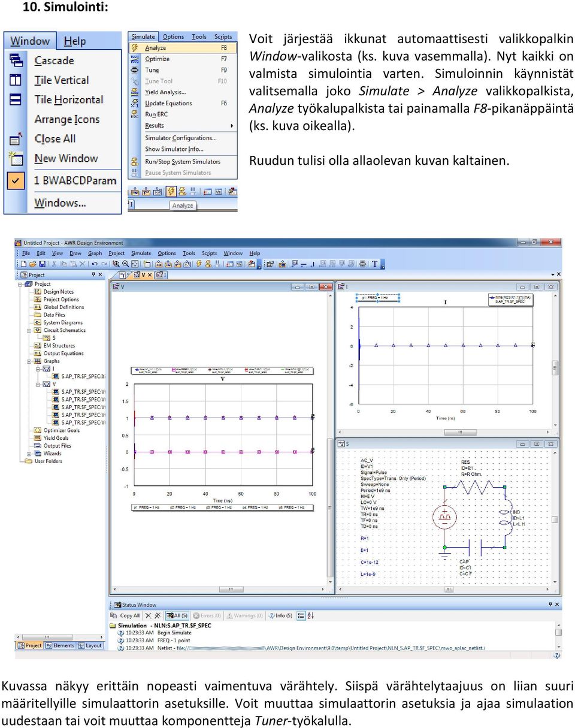Click Copy All in the Status Window
The height and width of the screenshot is (728, 575).
tap(126, 615)
